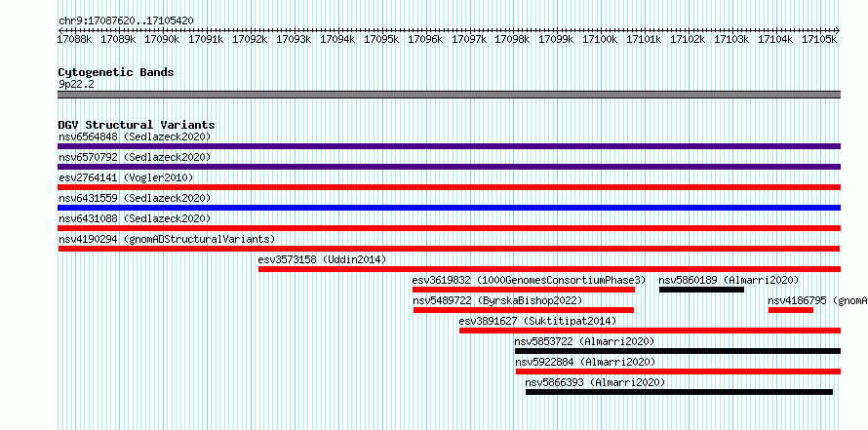Viewport: 868px width, 430px height.
Task: Click the purple bar under nsv6570792
Action: (x=449, y=167)
